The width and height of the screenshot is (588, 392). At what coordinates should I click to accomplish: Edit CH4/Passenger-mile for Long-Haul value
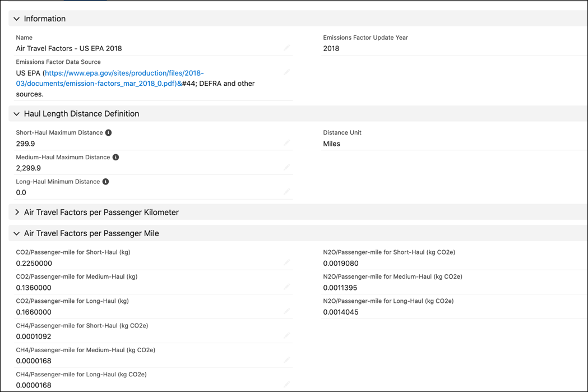[287, 385]
